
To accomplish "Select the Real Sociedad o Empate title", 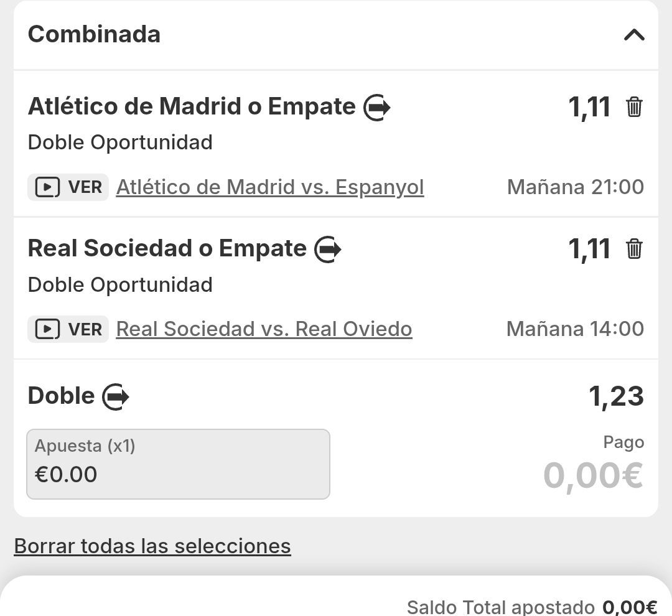I will point(167,249).
